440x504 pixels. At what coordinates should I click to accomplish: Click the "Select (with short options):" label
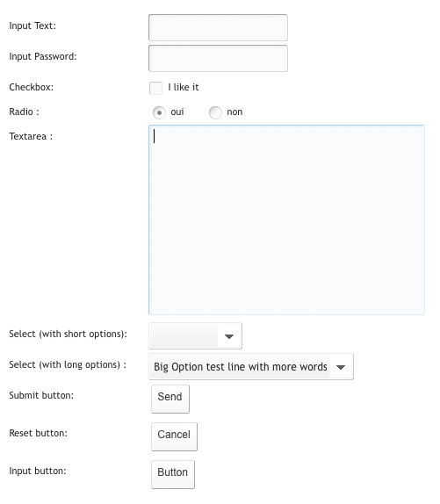69,334
